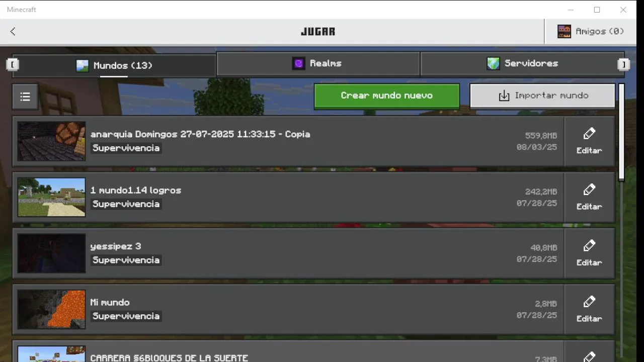Open Mi mundo lava thumbnail
This screenshot has height=362, width=644.
click(x=51, y=309)
